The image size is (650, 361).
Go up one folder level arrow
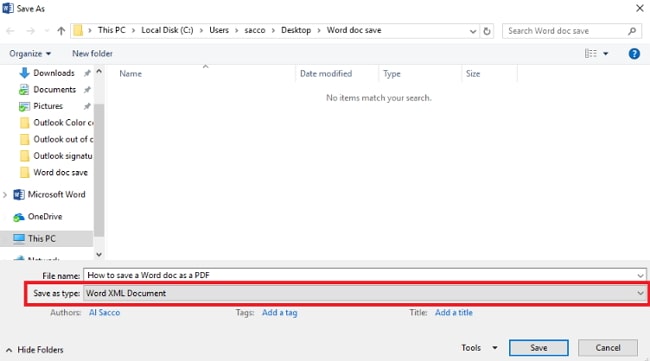coord(61,31)
